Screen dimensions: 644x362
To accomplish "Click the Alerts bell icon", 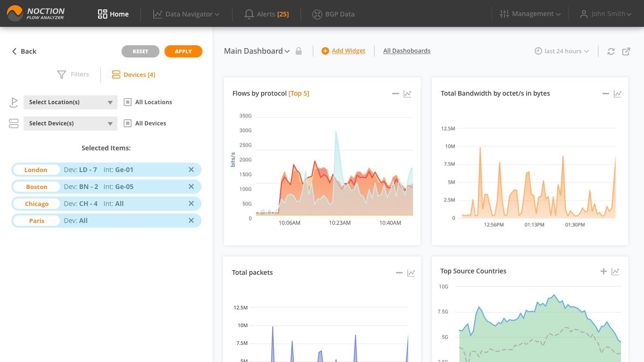I will click(x=249, y=14).
